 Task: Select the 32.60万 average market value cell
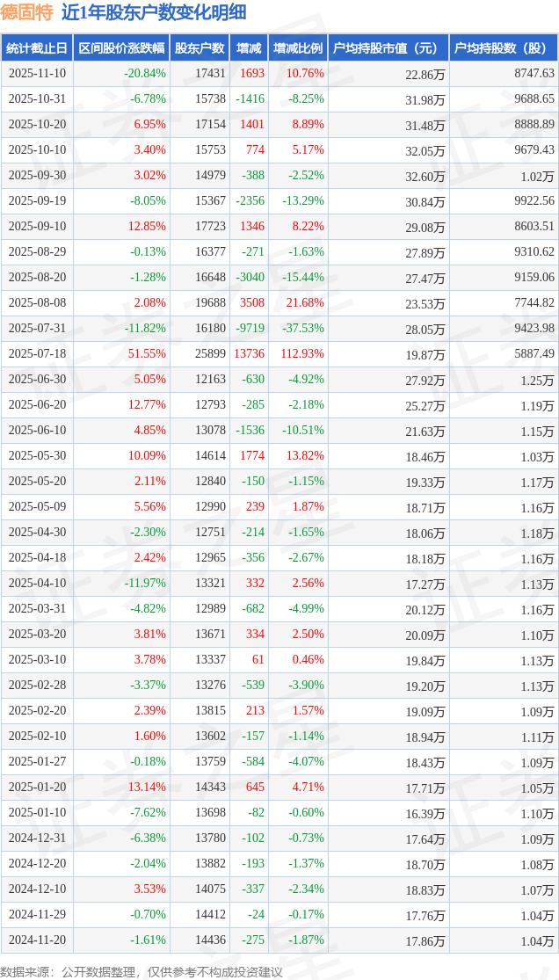click(425, 176)
